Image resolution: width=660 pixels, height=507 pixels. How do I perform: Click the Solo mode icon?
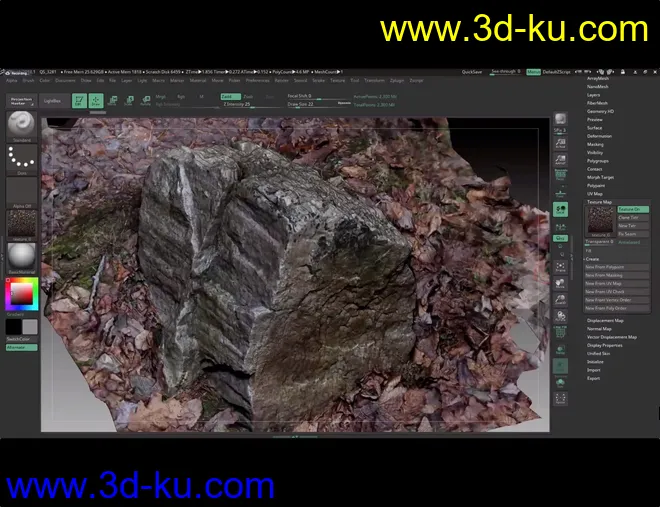560,382
